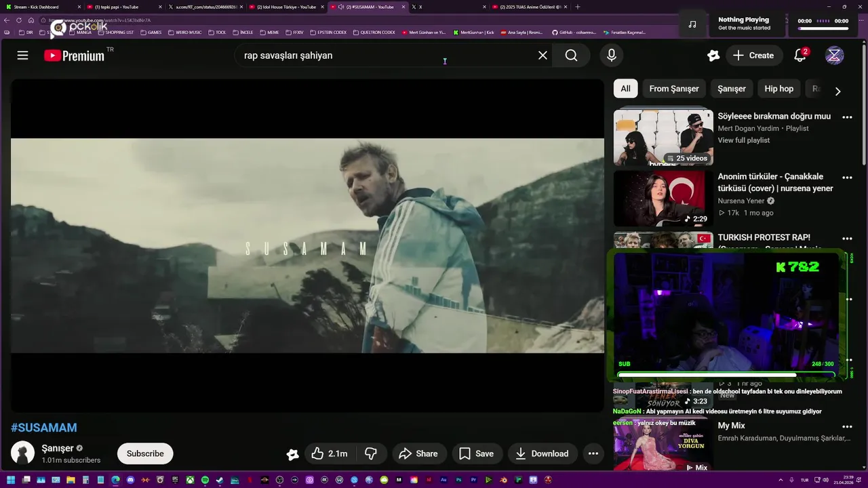Select the 'From Şanışer' filter chip
The width and height of the screenshot is (868, 488).
[x=674, y=89]
